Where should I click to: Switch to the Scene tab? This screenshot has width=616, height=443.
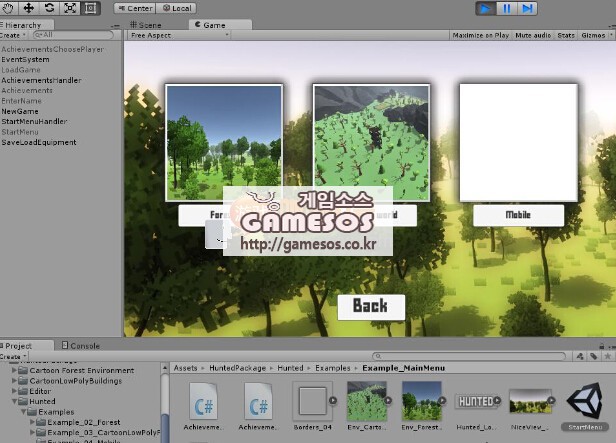click(146, 25)
